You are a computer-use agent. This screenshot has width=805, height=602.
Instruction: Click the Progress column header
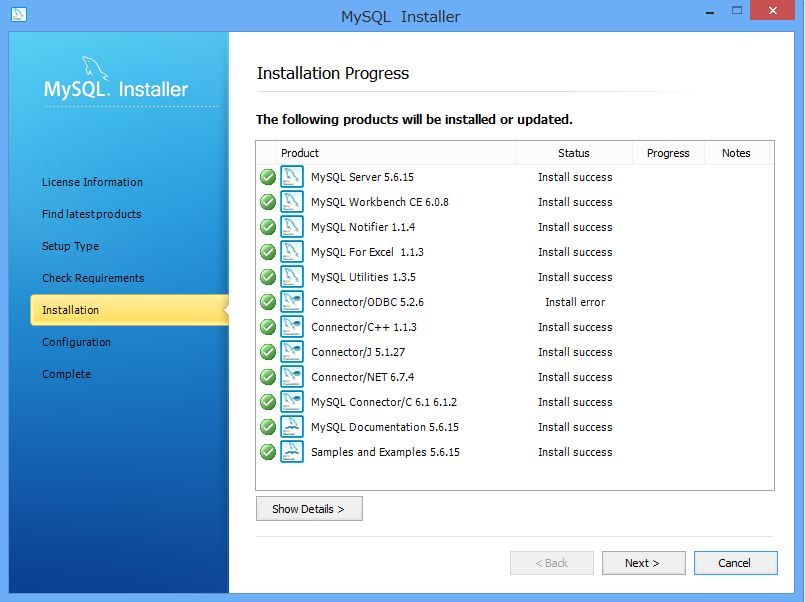[668, 153]
